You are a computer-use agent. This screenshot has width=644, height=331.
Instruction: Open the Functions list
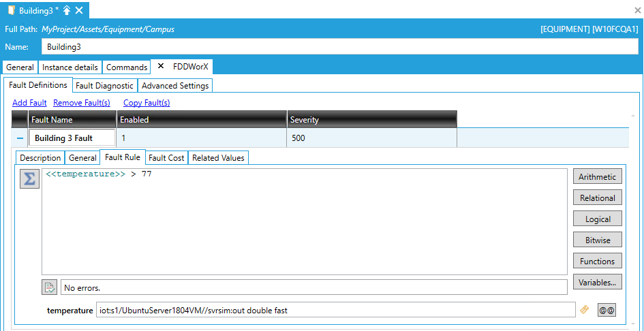coord(597,262)
